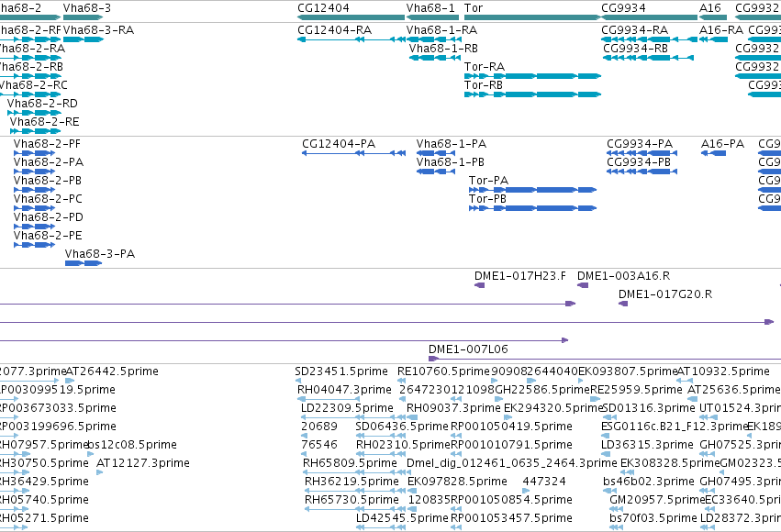Screen dimensions: 781x532
Task: Select transcript Vha68-2-RD
Action: (x=42, y=104)
